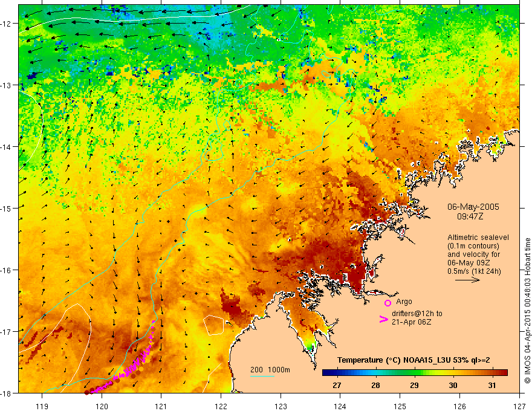This screenshot has width=532, height=411.
Task: Click the IMOS copyright timestamp text
Action: [527, 311]
